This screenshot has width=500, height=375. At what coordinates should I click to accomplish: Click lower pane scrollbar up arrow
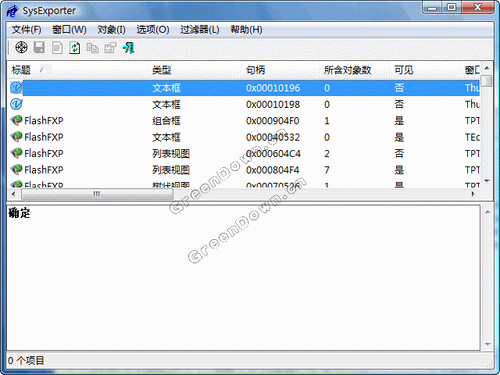click(x=487, y=212)
